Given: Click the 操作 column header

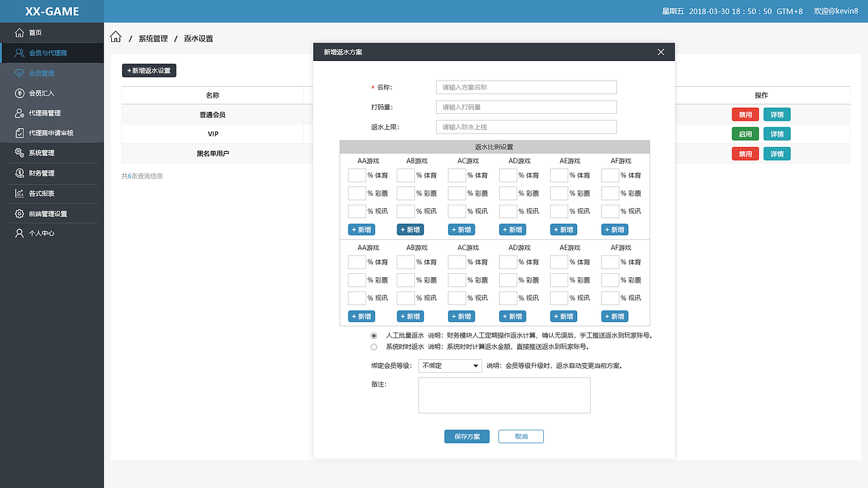Looking at the screenshot, I should pos(762,96).
